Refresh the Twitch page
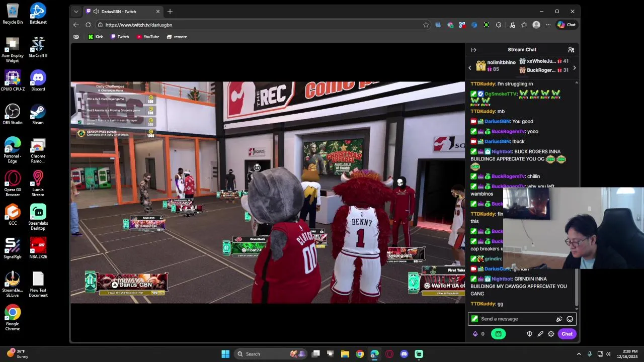 pyautogui.click(x=88, y=25)
